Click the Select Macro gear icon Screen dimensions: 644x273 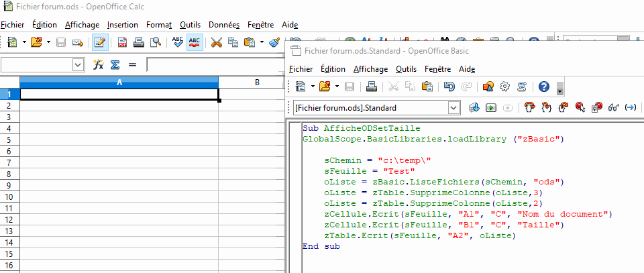504,87
